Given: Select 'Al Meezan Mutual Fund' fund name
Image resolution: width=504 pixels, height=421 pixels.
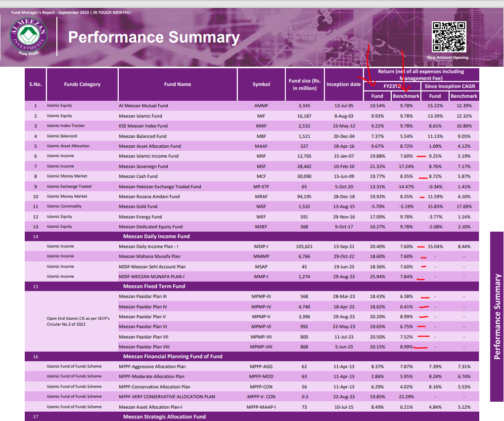Looking at the screenshot, I should click(x=143, y=106).
